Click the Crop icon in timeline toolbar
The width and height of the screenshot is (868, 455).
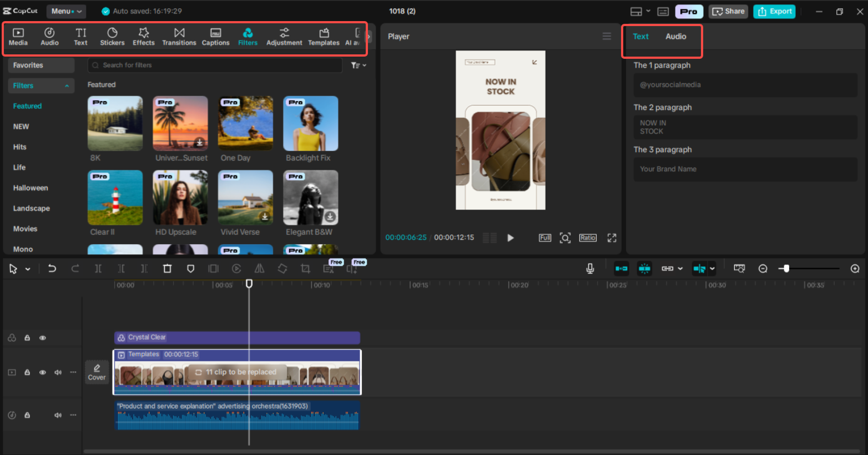(305, 269)
